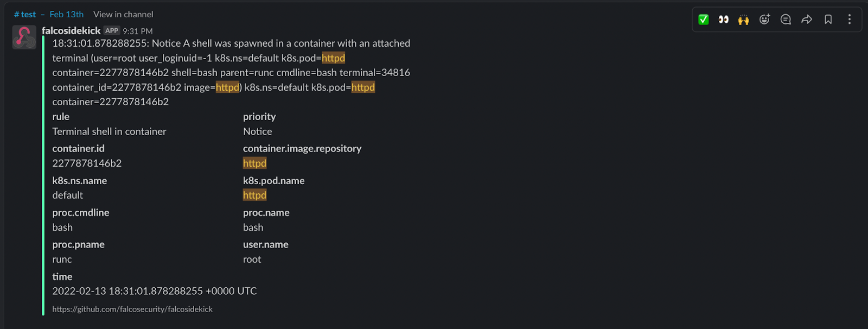React with the raised hands emoji

[x=743, y=20]
